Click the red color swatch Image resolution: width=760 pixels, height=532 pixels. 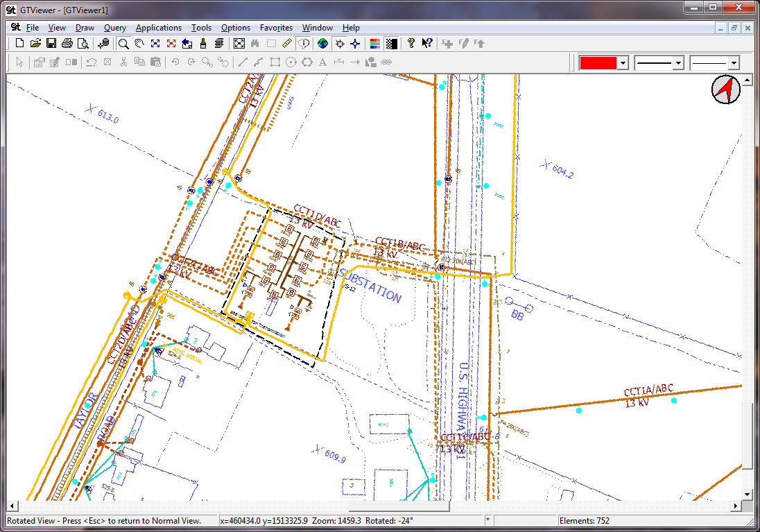click(x=598, y=62)
